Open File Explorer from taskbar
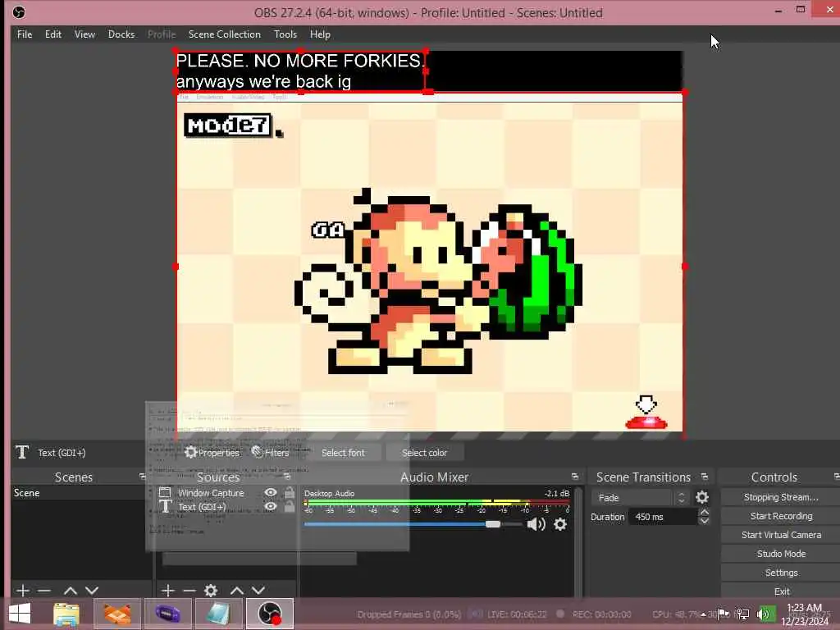Screen dimensions: 840x630 66,614
